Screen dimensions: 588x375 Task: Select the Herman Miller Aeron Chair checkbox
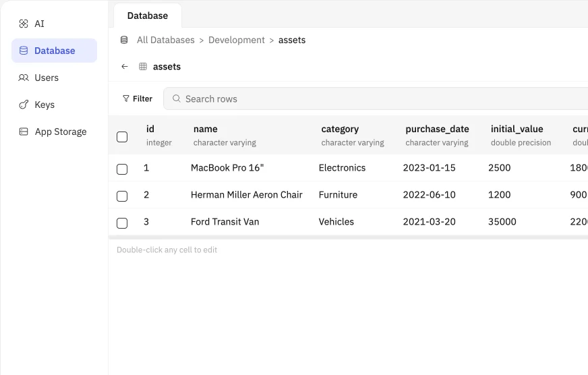pyautogui.click(x=122, y=196)
